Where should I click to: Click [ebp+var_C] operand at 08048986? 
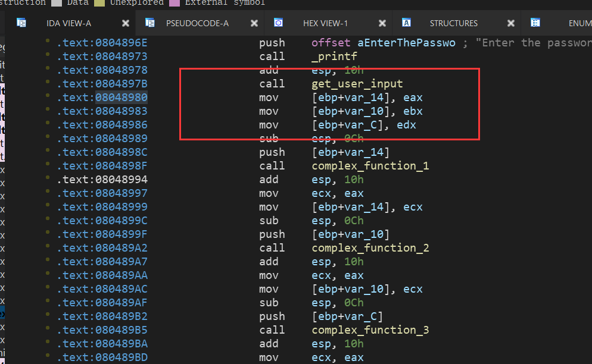347,125
